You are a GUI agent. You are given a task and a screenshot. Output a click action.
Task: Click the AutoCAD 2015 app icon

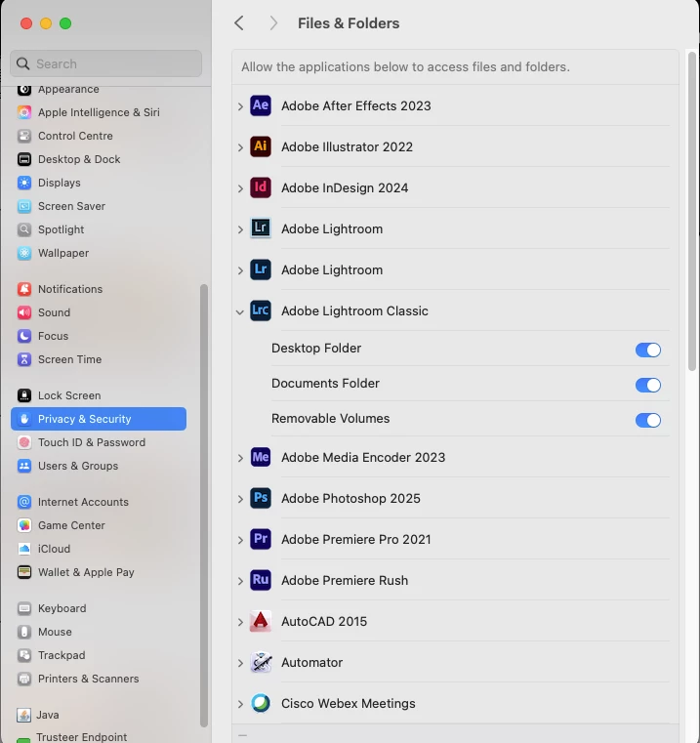(261, 621)
